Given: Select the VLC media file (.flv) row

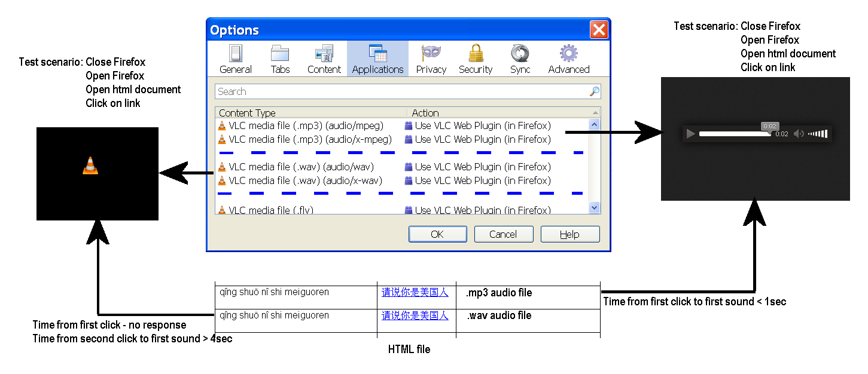Looking at the screenshot, I should pos(402,209).
